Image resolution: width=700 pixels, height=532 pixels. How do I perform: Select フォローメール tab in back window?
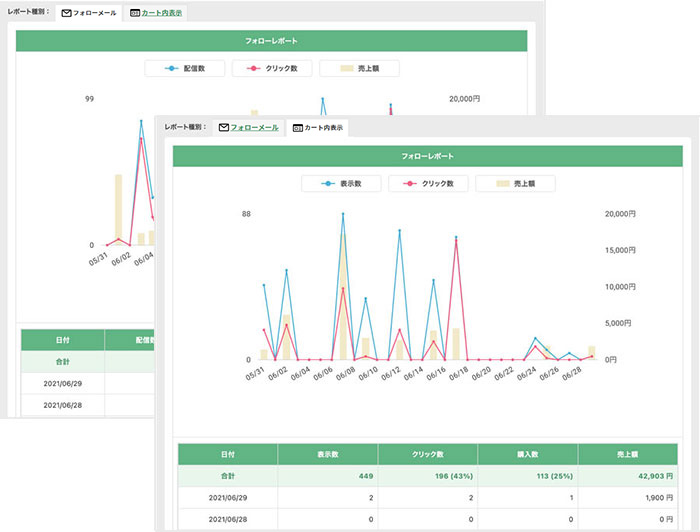[x=89, y=13]
